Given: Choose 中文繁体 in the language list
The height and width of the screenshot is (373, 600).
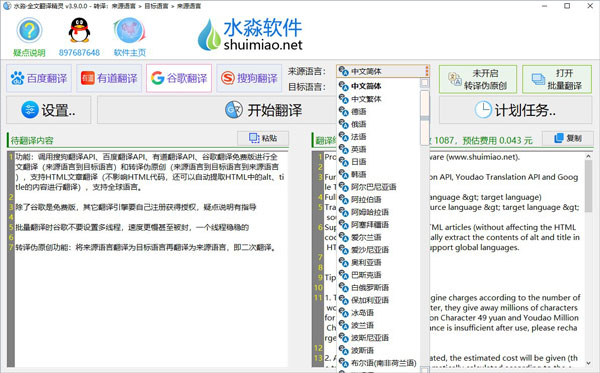Looking at the screenshot, I should 378,99.
